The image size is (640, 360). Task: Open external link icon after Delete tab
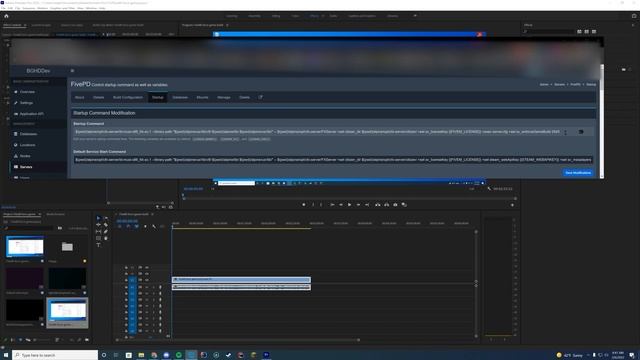pos(260,97)
